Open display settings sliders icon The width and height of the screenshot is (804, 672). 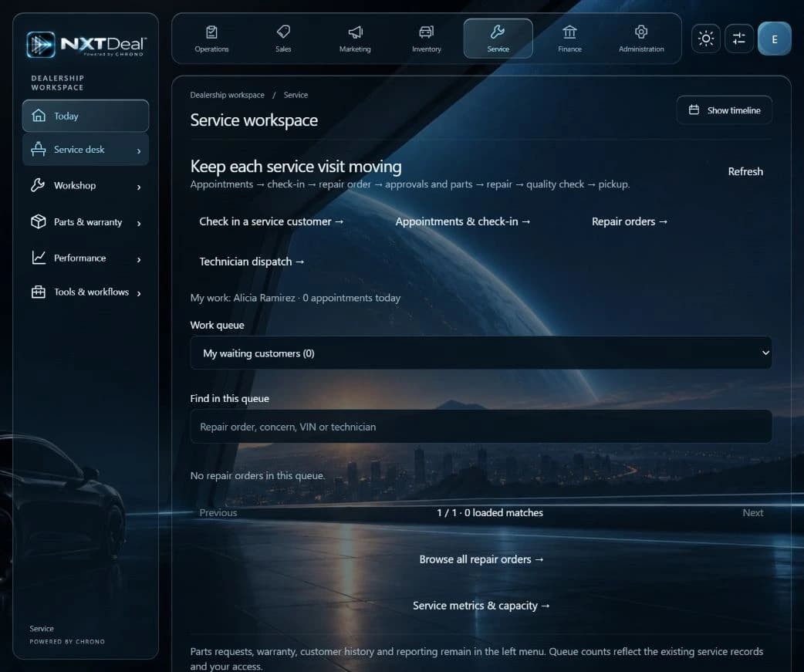[739, 39]
